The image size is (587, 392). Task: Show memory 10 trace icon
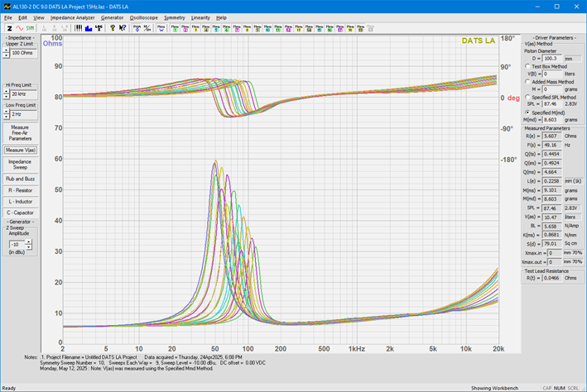(x=267, y=28)
